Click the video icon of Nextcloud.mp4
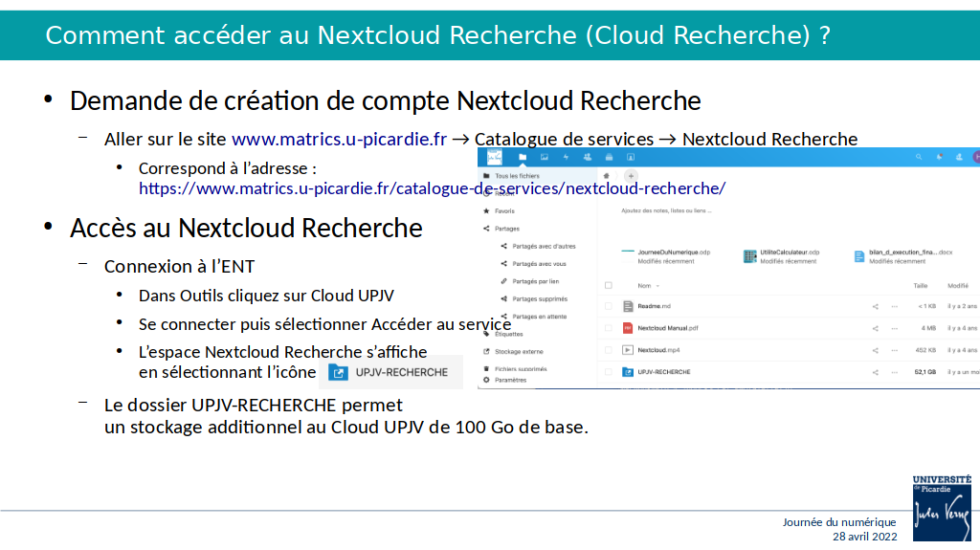This screenshot has width=980, height=550. point(628,350)
